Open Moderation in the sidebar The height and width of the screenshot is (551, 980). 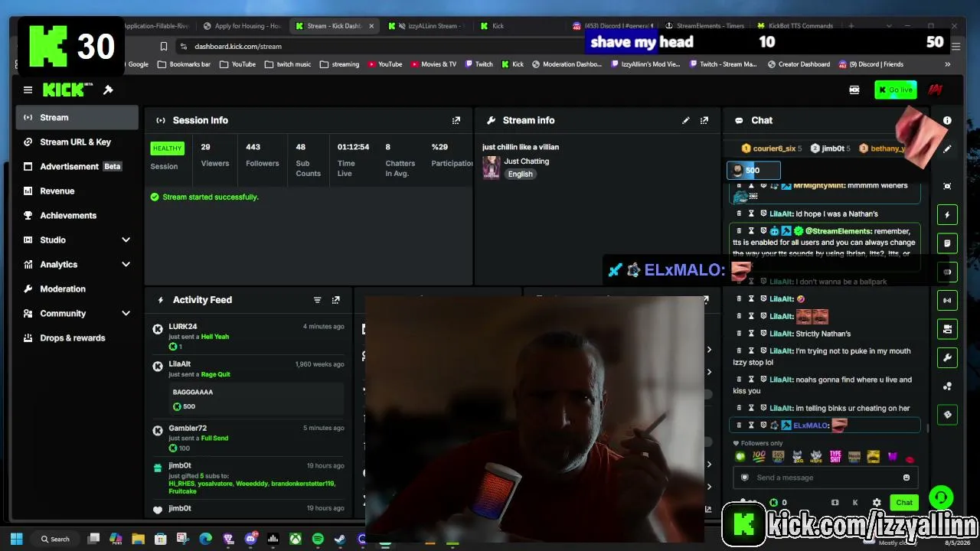click(77, 289)
